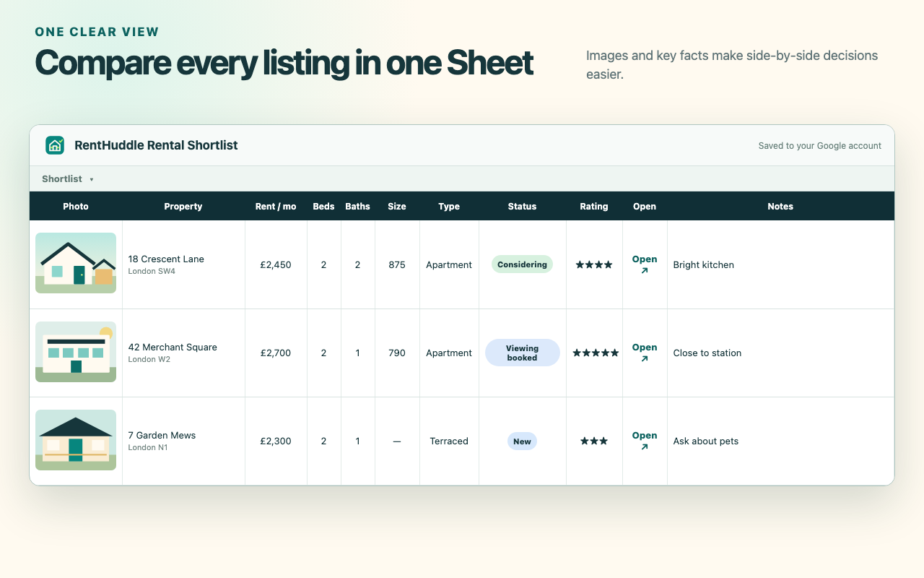Click the five-star rating for 42 Merchant Square

point(596,353)
